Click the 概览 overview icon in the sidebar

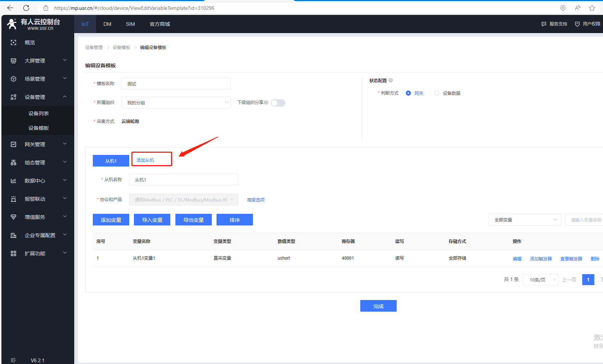pyautogui.click(x=13, y=43)
